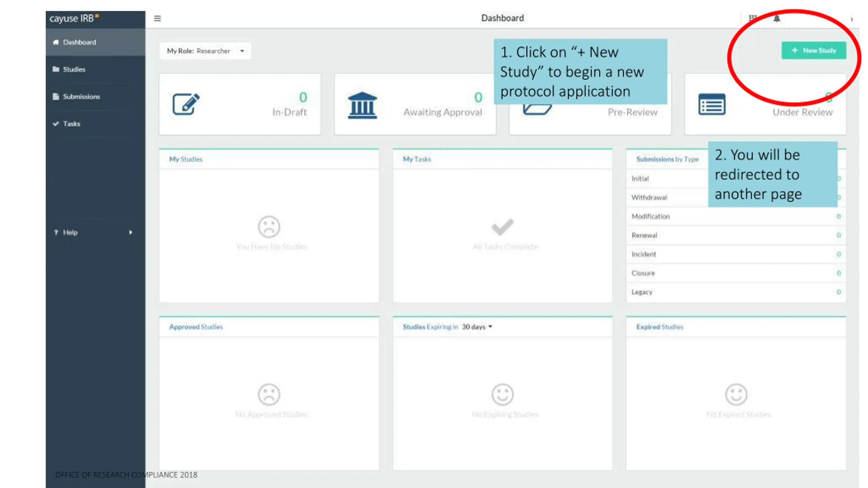Click the + New Study button

[x=813, y=50]
